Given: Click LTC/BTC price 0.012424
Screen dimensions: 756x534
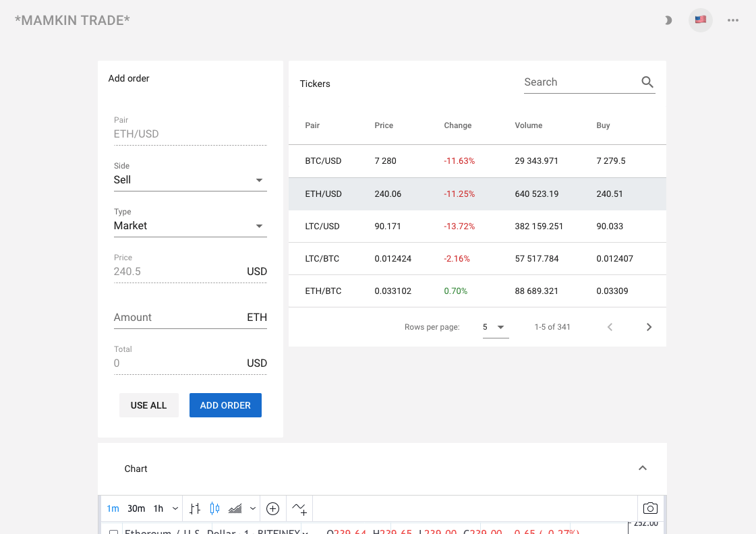Looking at the screenshot, I should click(x=393, y=259).
